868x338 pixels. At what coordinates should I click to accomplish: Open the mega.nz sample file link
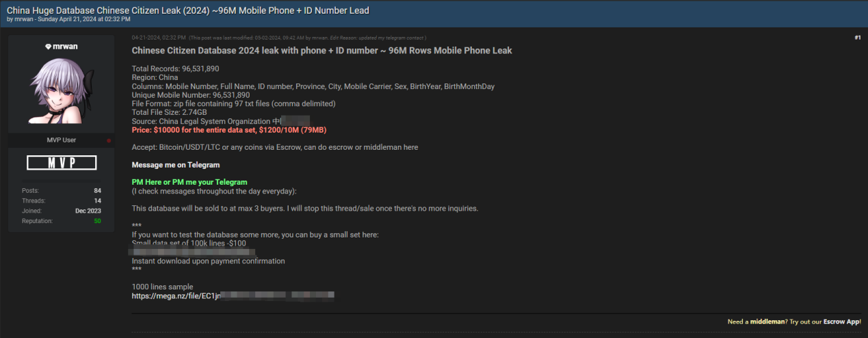tap(233, 296)
